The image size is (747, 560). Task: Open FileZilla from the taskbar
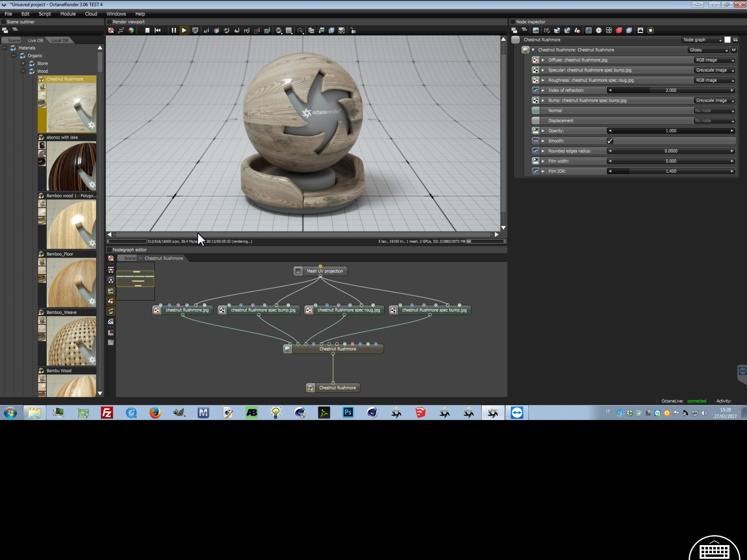pyautogui.click(x=107, y=413)
